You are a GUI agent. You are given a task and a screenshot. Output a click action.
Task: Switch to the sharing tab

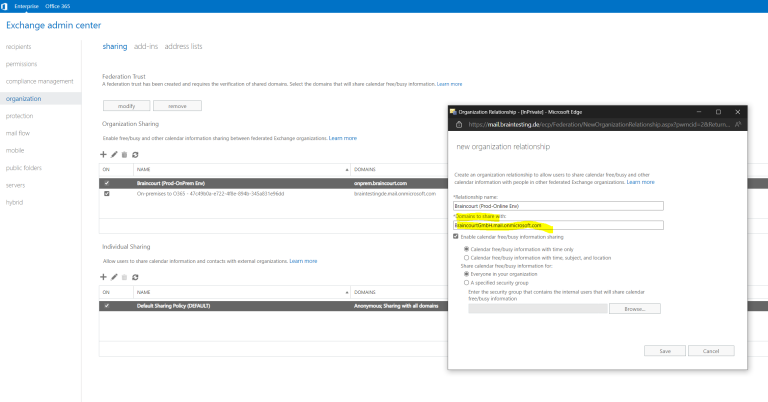point(115,47)
